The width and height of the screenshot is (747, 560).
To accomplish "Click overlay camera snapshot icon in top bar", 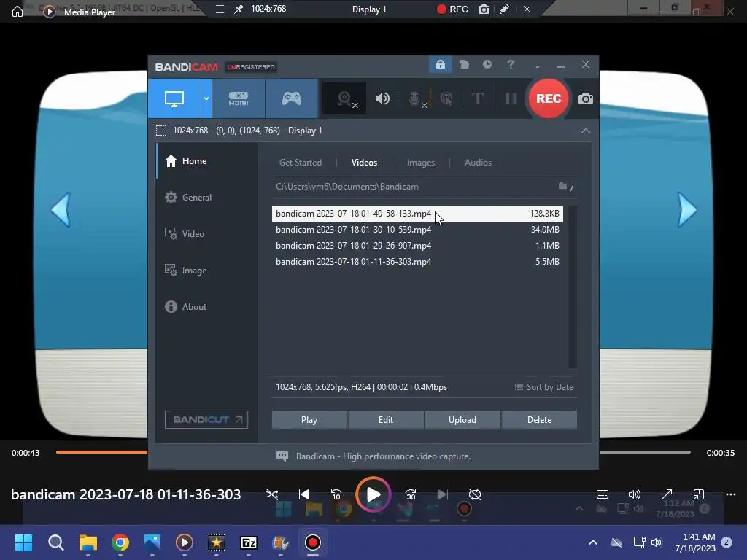I will click(x=484, y=9).
